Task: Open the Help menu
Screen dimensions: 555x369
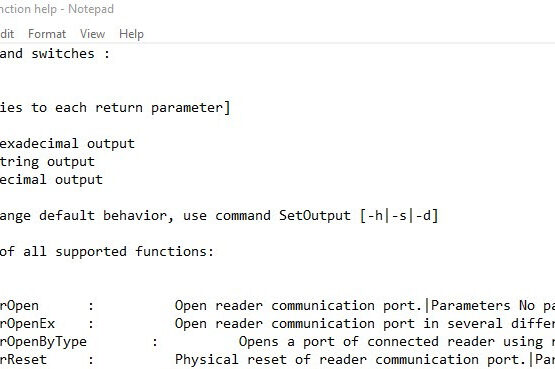Action: (x=131, y=34)
